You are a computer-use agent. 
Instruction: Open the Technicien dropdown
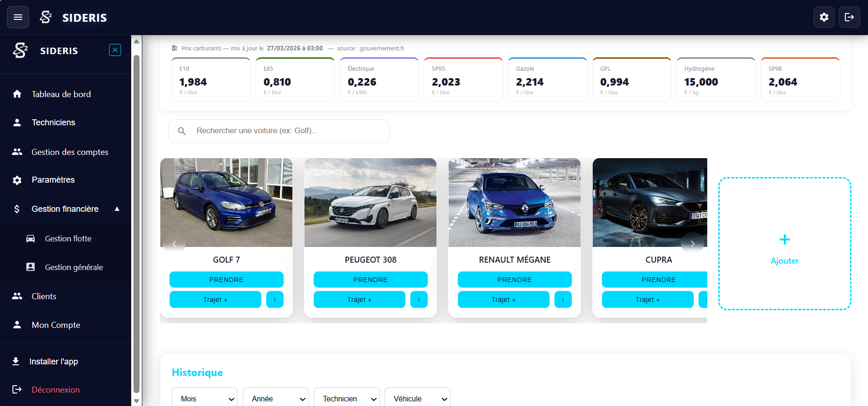pyautogui.click(x=347, y=398)
